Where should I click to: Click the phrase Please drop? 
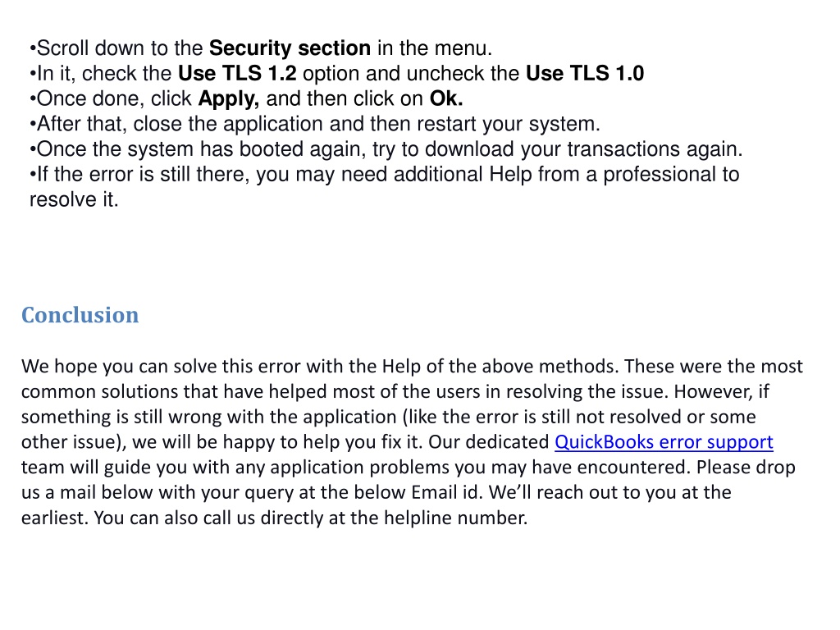pyautogui.click(x=746, y=467)
